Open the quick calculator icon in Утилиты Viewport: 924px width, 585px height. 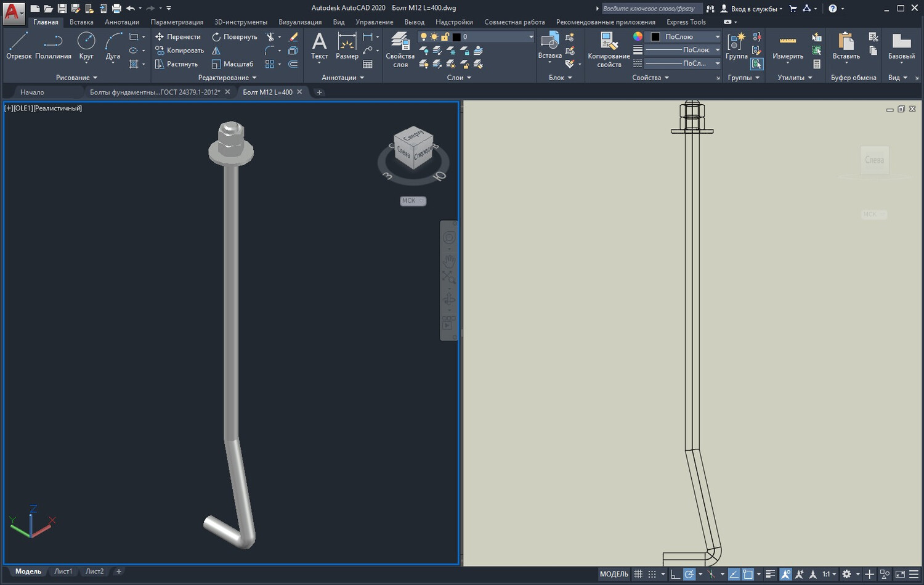[817, 64]
